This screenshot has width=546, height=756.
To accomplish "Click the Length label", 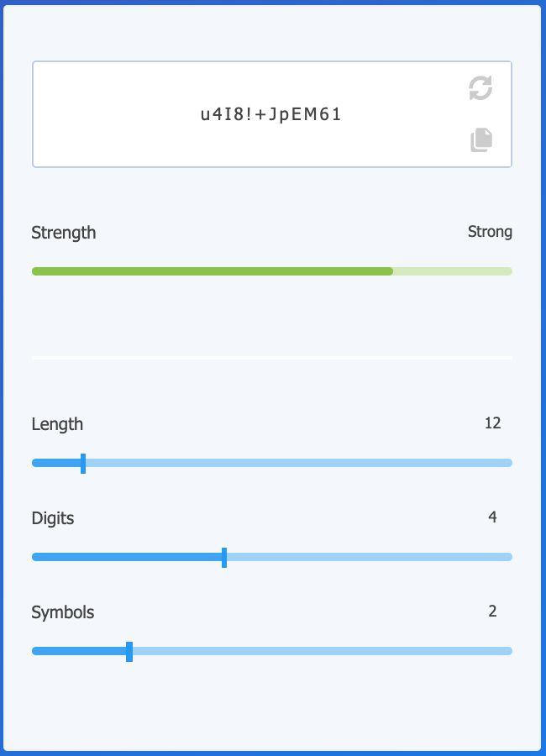I will (57, 424).
